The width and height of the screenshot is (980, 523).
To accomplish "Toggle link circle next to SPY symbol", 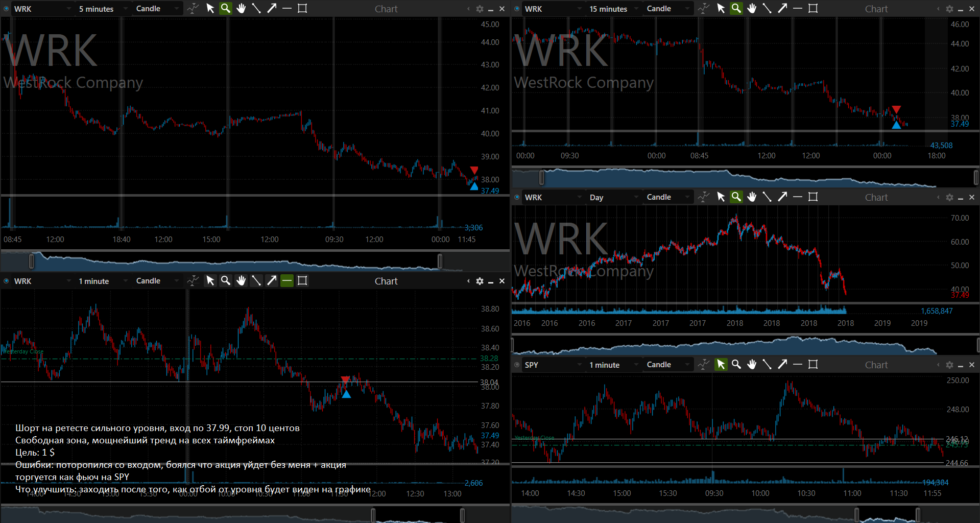I will click(x=517, y=365).
